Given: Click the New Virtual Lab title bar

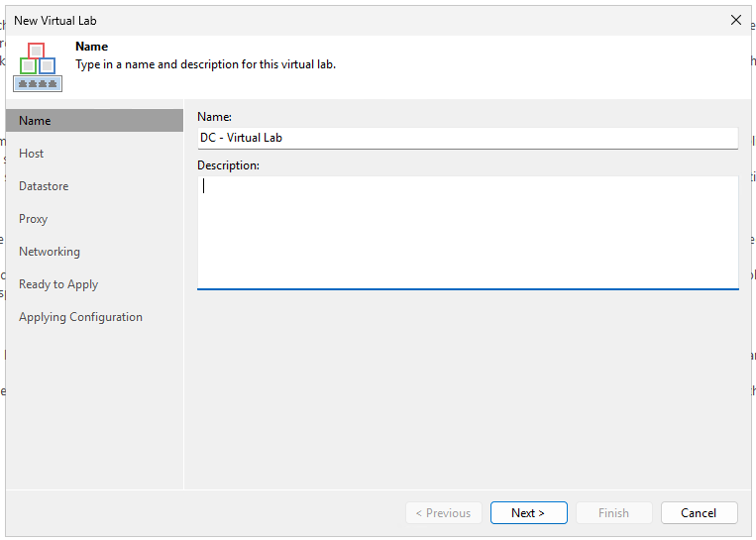Looking at the screenshot, I should 297,20.
